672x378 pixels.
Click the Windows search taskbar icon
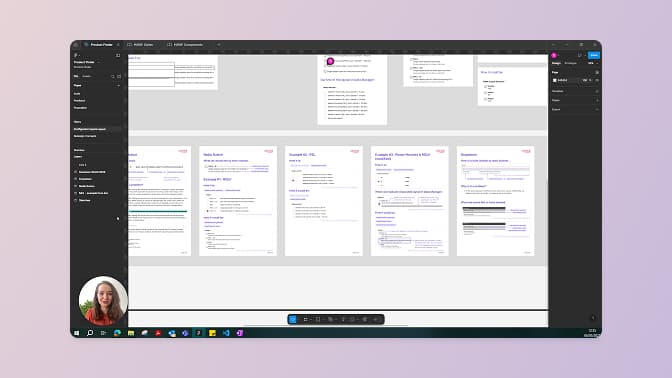click(90, 333)
